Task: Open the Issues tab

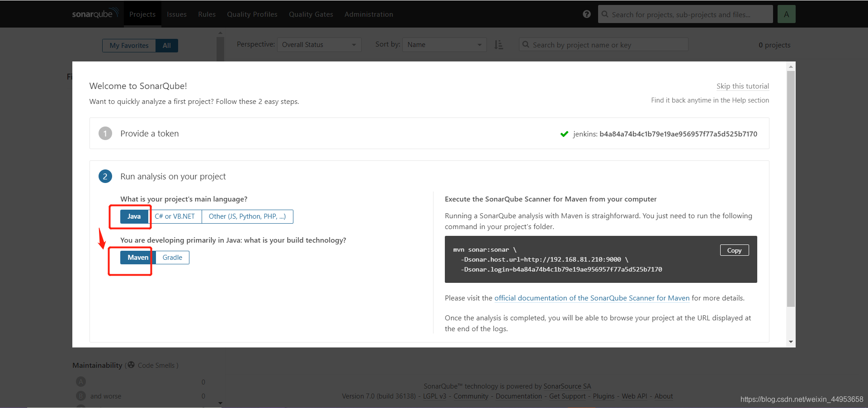Action: click(177, 14)
